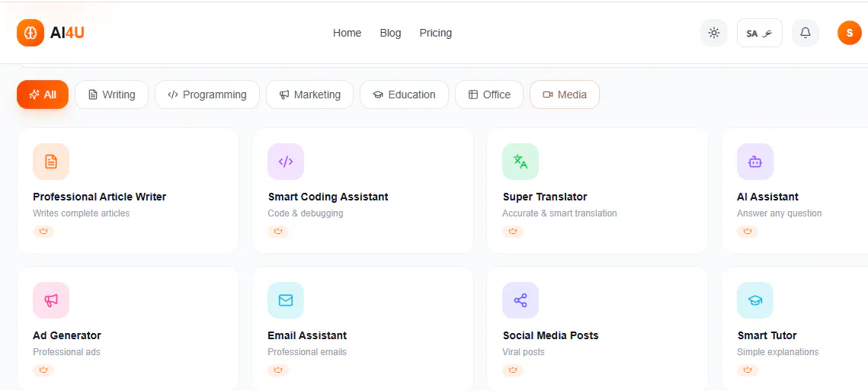The width and height of the screenshot is (868, 391).
Task: Go to Home page link
Action: (x=347, y=34)
